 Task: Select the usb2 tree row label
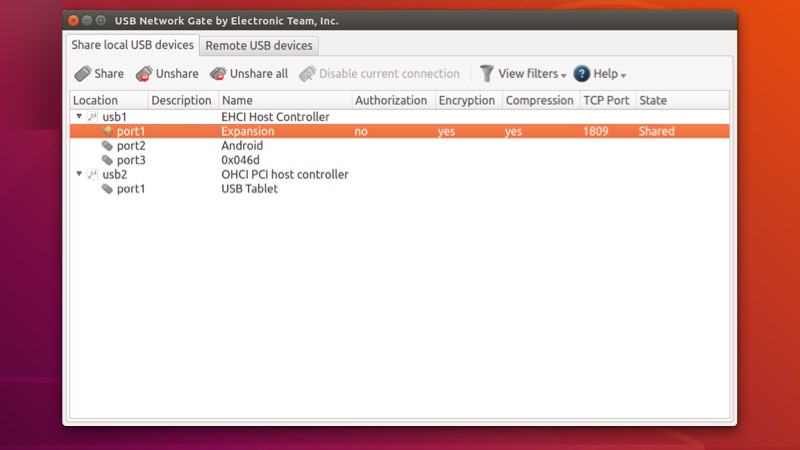[115, 174]
